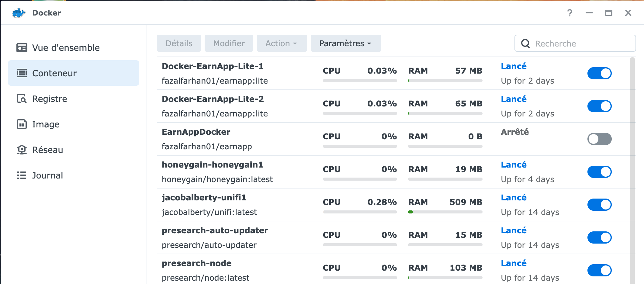Click image name fazalfarhan01/earnapp
Image resolution: width=644 pixels, height=284 pixels.
click(207, 147)
